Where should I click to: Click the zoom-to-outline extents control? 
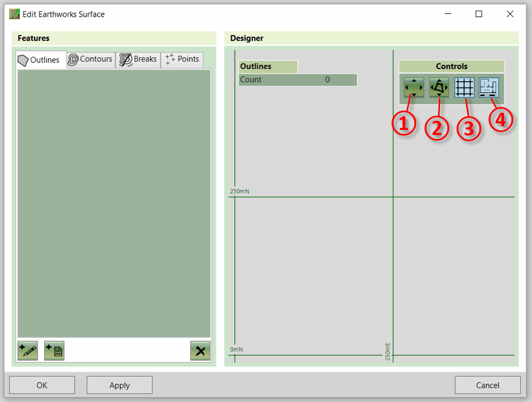click(439, 87)
